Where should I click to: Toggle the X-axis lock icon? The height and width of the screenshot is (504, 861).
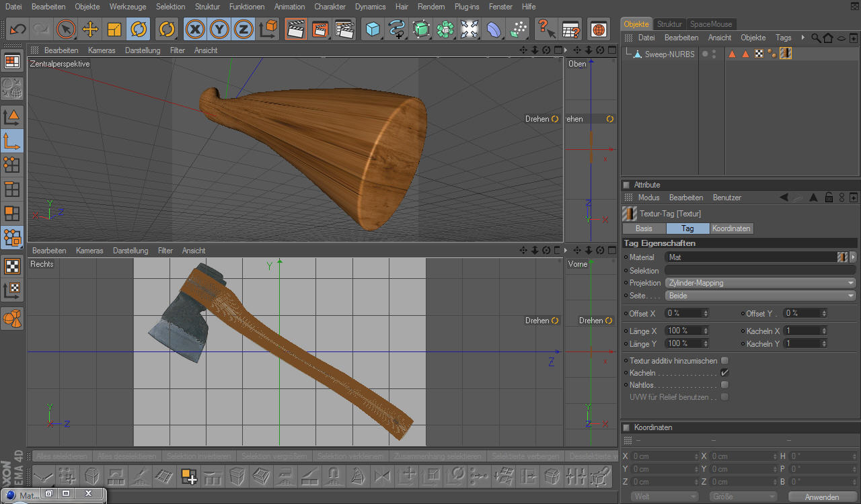[195, 30]
